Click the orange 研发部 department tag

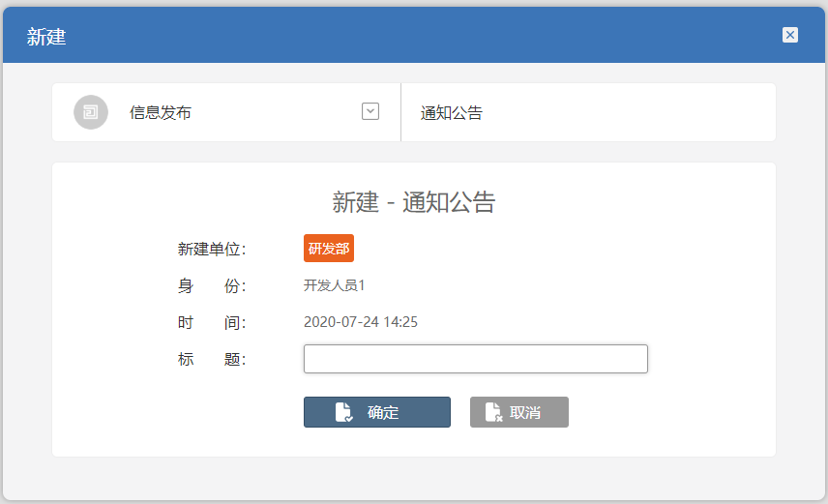pos(329,249)
